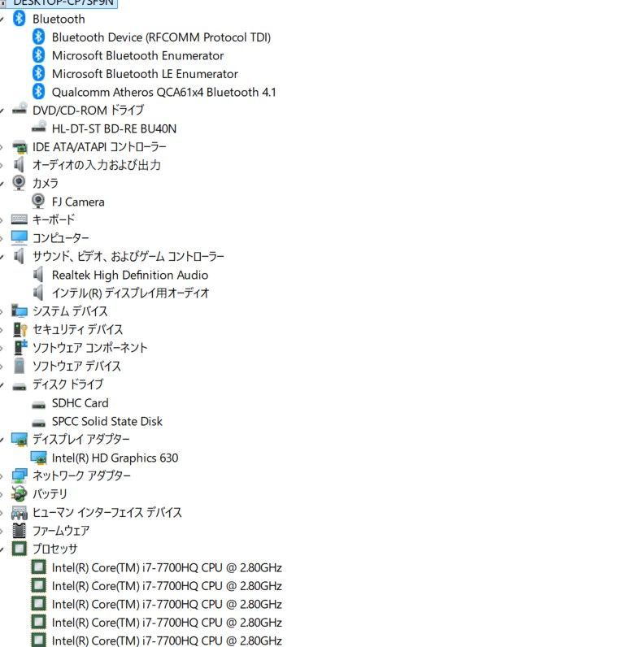Viewport: 644px width, 647px height.
Task: Click speaker icon of サウンド、ビデオ、およびゲーム コントローラー
Action: click(19, 256)
